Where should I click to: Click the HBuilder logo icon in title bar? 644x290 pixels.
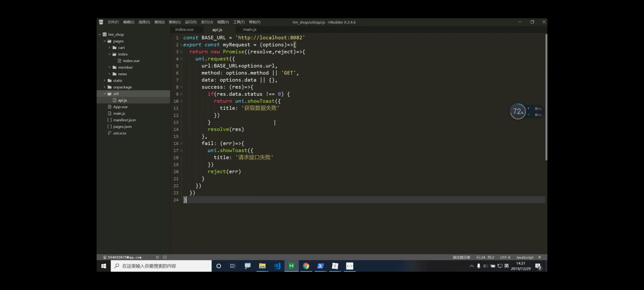click(x=101, y=22)
